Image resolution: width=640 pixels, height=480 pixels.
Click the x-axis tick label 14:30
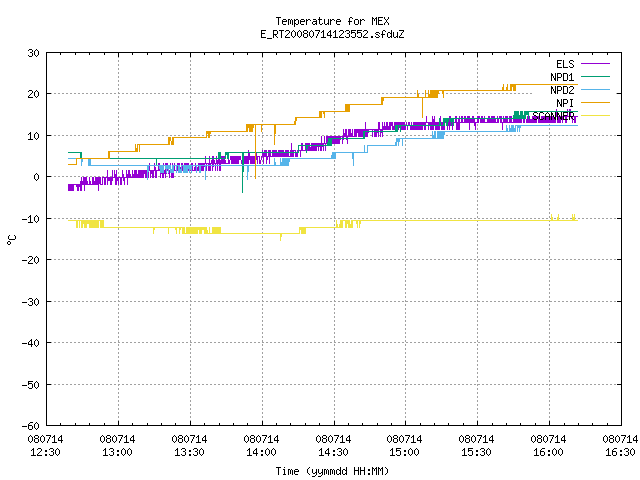[333, 452]
